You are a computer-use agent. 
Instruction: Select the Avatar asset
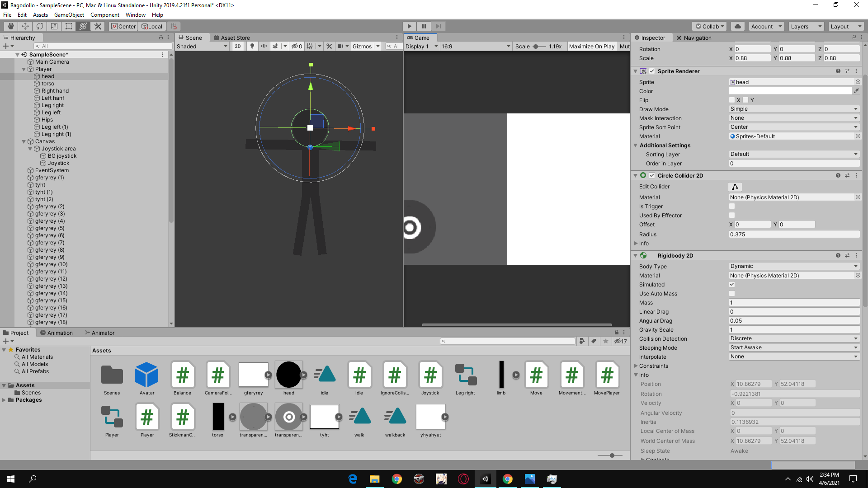(147, 379)
